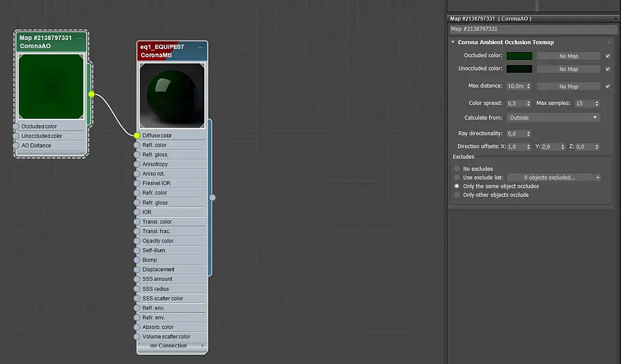Click Occluded color input socket on node
This screenshot has height=364, width=621.
pyautogui.click(x=16, y=126)
